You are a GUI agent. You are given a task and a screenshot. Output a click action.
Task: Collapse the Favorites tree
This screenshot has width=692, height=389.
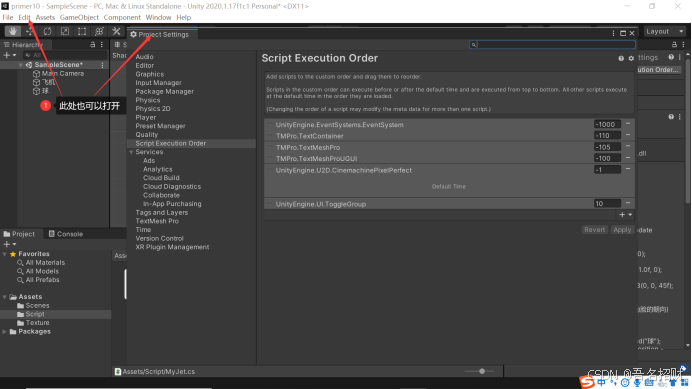click(x=4, y=254)
